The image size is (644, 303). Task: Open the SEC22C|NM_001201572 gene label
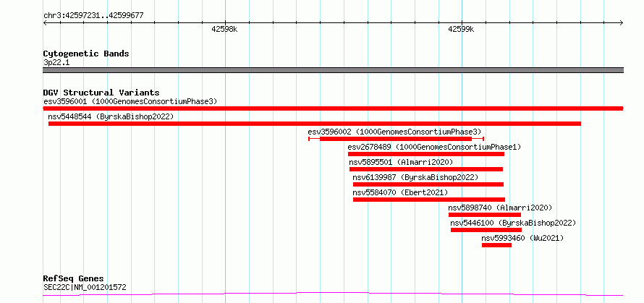click(85, 287)
